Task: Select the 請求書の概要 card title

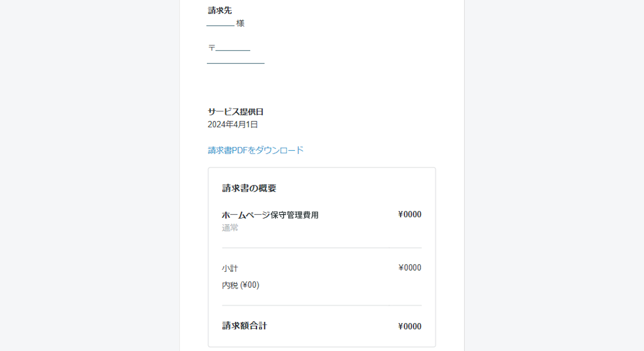Action: point(248,188)
